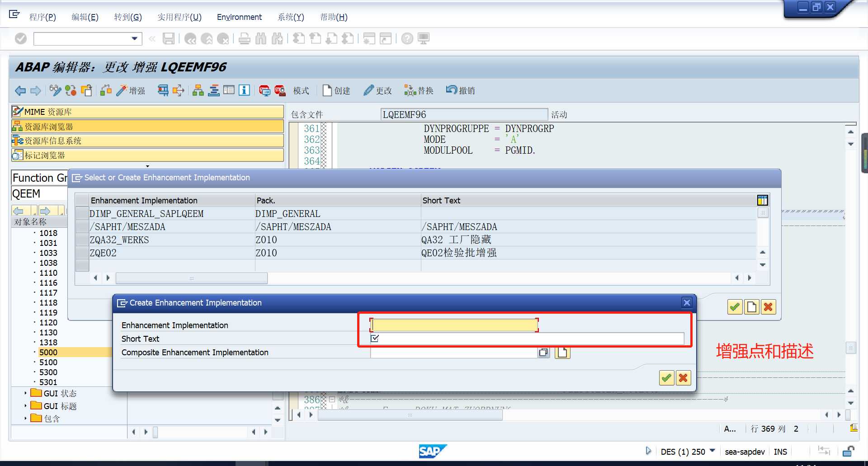Click the Display Object List hierarchy icon
This screenshot has width=868, height=466.
coord(198,90)
